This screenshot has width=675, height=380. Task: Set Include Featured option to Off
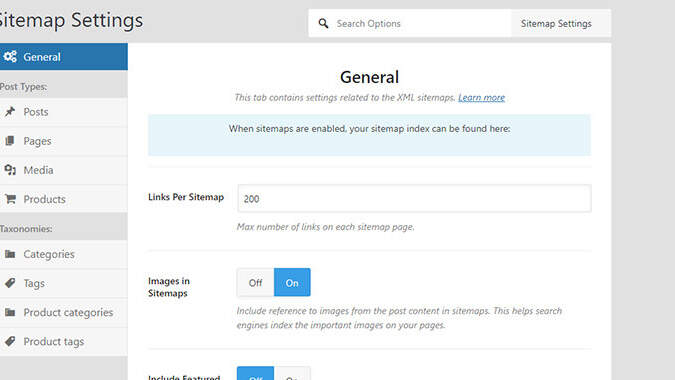point(255,373)
